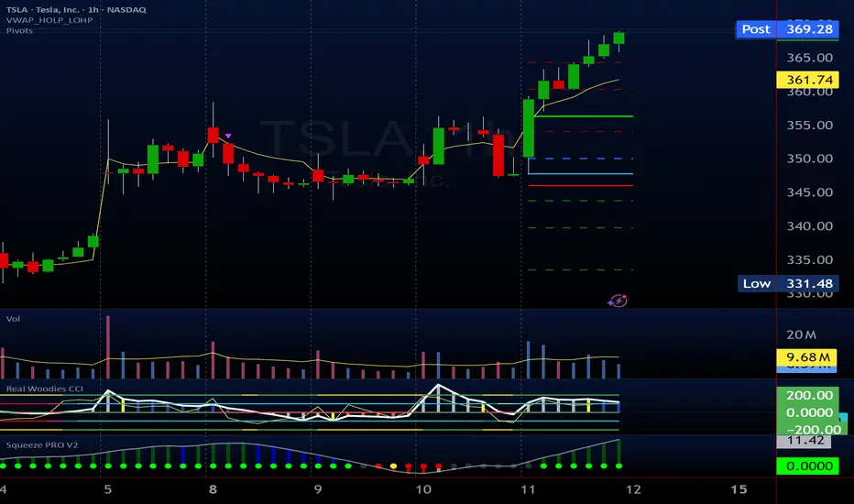Click date 12 on the time axis

point(633,489)
